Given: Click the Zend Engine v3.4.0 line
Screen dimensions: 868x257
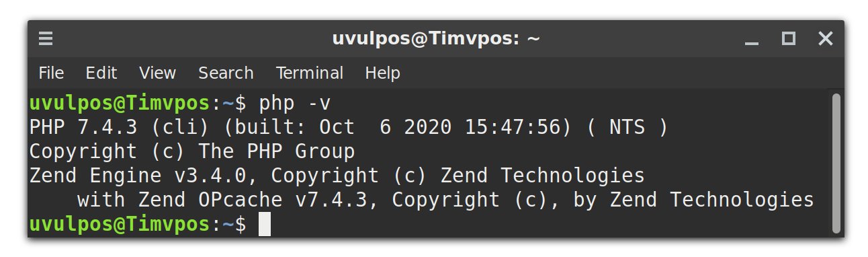Looking at the screenshot, I should tap(337, 176).
